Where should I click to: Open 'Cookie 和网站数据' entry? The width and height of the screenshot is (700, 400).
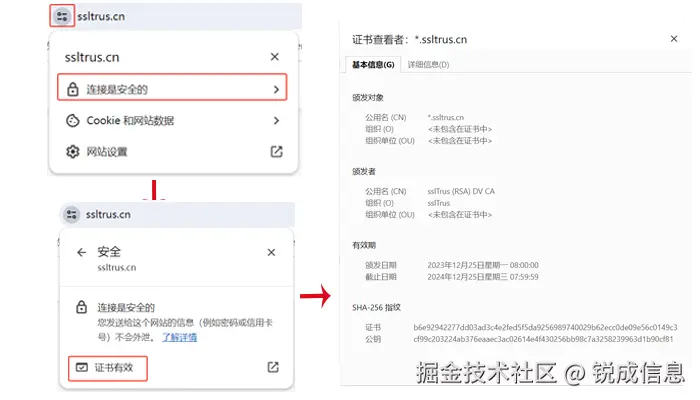(x=172, y=121)
